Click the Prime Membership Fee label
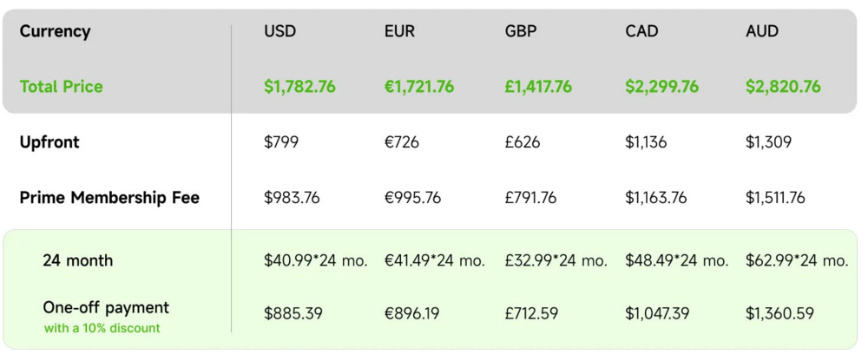 pos(109,198)
